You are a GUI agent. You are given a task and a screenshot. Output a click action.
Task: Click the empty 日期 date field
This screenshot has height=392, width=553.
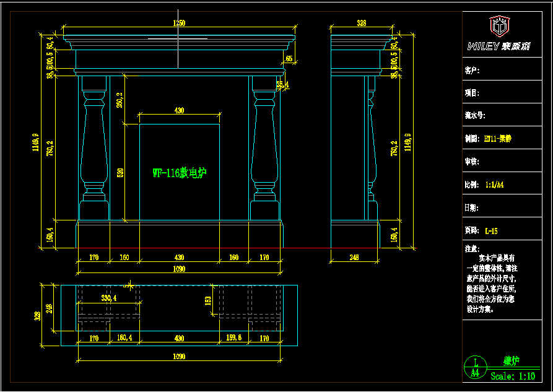coord(508,207)
